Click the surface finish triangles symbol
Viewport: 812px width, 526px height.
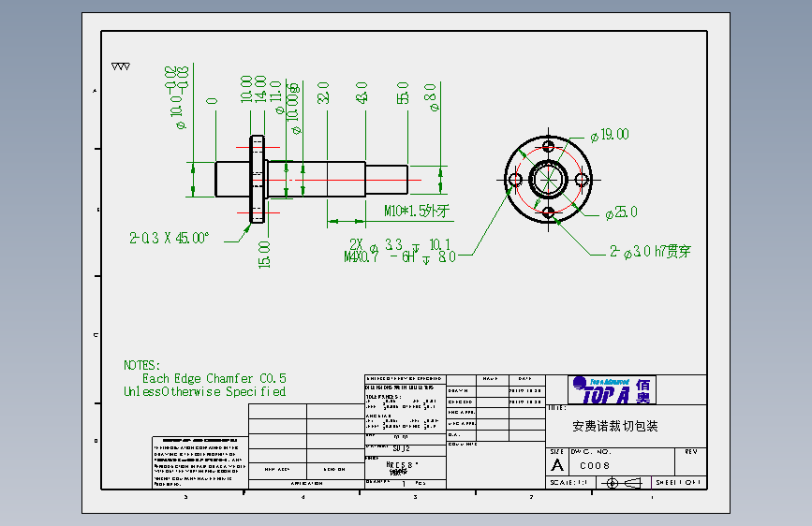(x=121, y=66)
